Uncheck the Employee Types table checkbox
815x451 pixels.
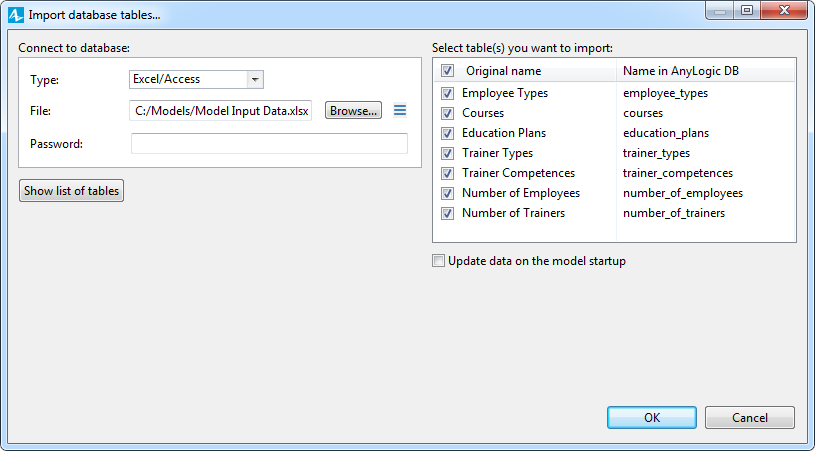pos(447,94)
